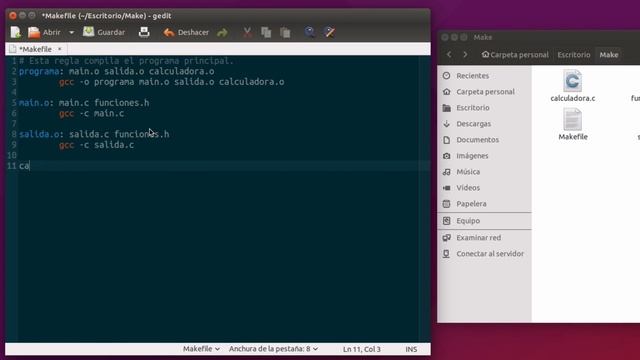This screenshot has height=360, width=640.
Task: Cut the selection with the scissors icon
Action: click(247, 32)
